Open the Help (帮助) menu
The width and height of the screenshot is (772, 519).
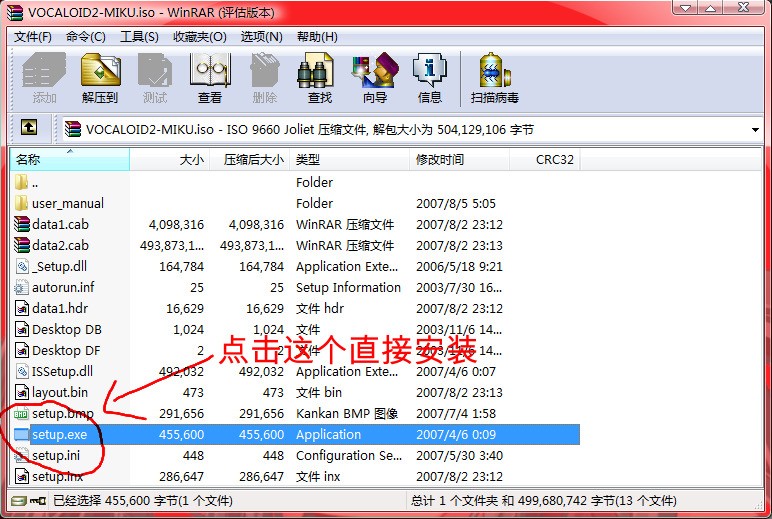(317, 37)
